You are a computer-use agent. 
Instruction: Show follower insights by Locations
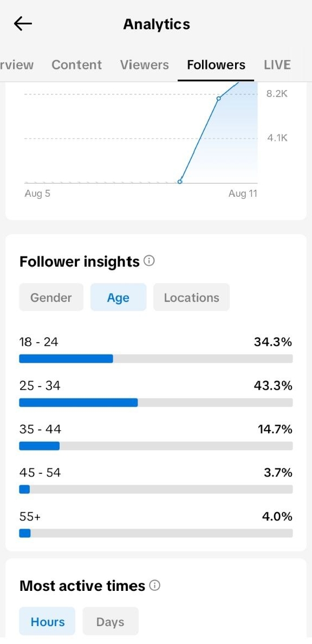pos(191,298)
